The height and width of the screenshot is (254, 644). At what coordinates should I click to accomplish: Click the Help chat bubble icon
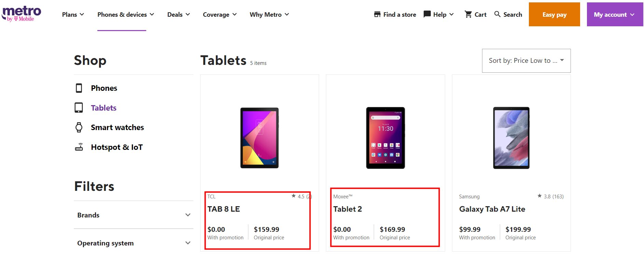click(427, 14)
